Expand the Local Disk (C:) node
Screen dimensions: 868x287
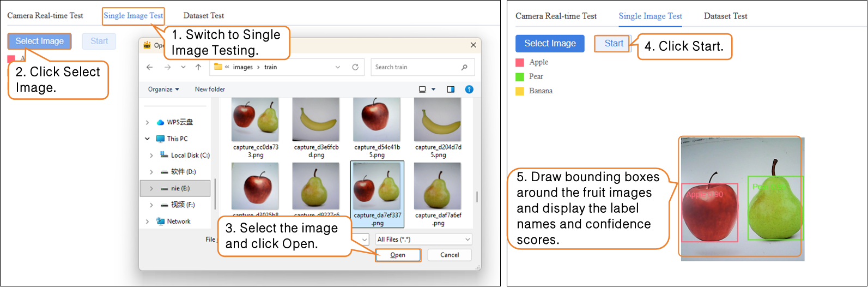[x=151, y=156]
